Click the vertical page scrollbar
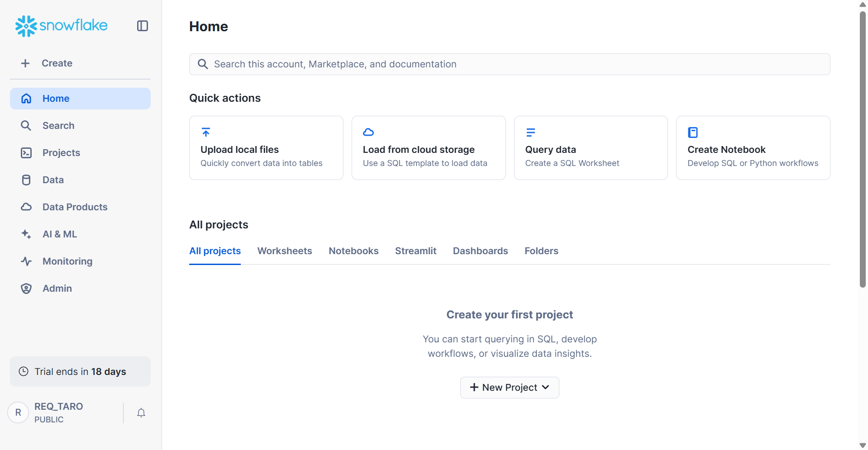Image resolution: width=868 pixels, height=450 pixels. tap(863, 149)
